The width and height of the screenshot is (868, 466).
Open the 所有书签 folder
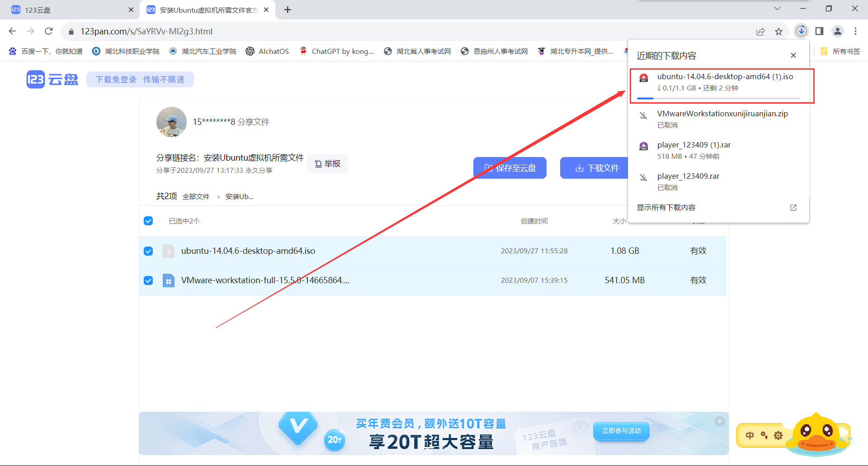click(840, 51)
